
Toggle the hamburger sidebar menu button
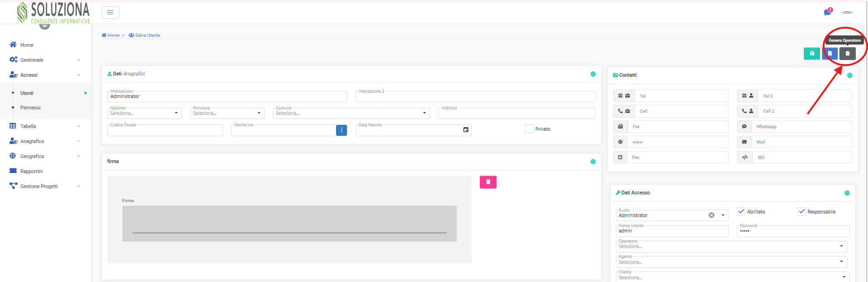pyautogui.click(x=110, y=12)
